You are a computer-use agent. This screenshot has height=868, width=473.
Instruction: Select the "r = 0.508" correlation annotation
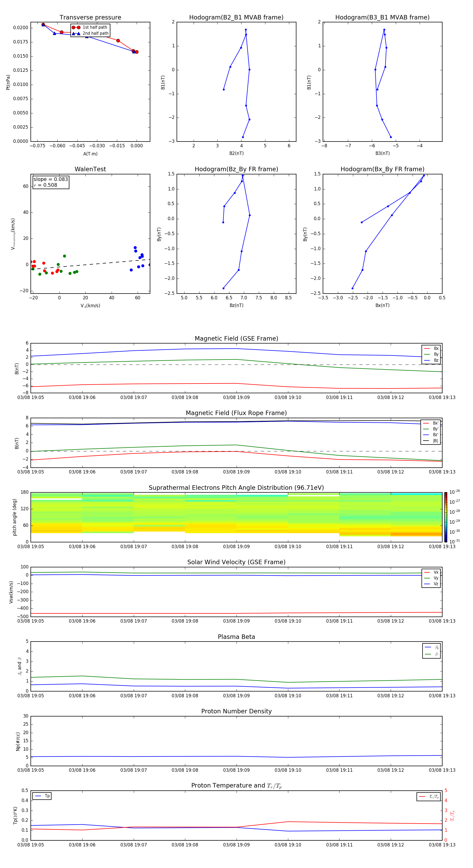(45, 185)
